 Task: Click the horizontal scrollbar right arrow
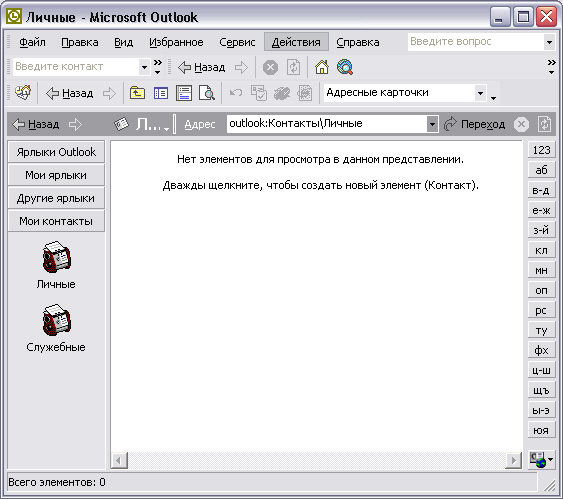click(x=513, y=460)
